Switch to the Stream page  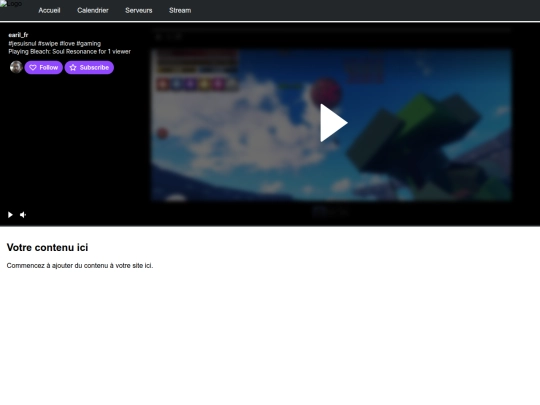[x=180, y=10]
